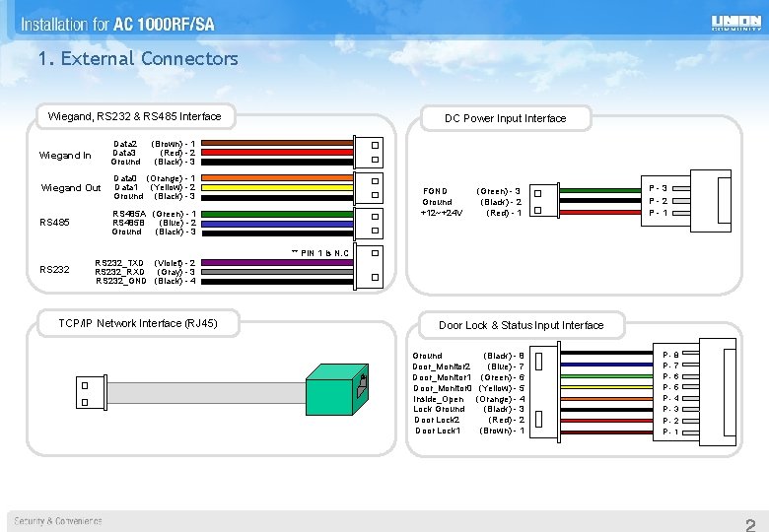769x532 pixels.
Task: Click the 'RS232_RXD' signal label
Action: click(x=119, y=272)
